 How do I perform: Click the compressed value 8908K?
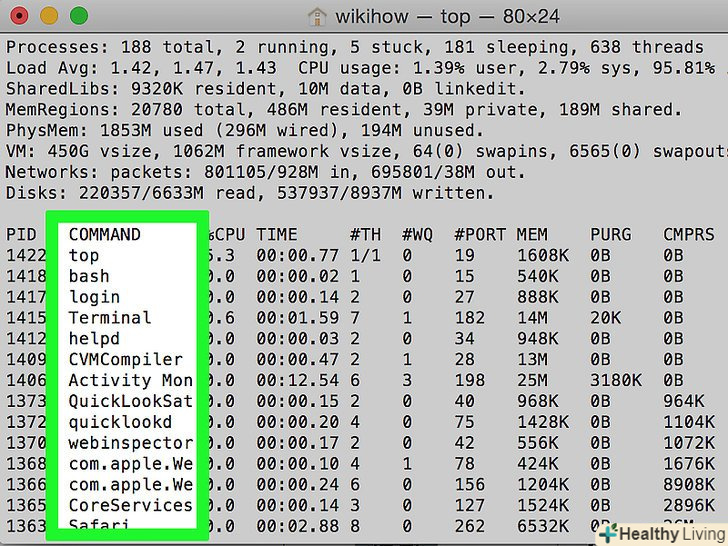click(x=689, y=484)
